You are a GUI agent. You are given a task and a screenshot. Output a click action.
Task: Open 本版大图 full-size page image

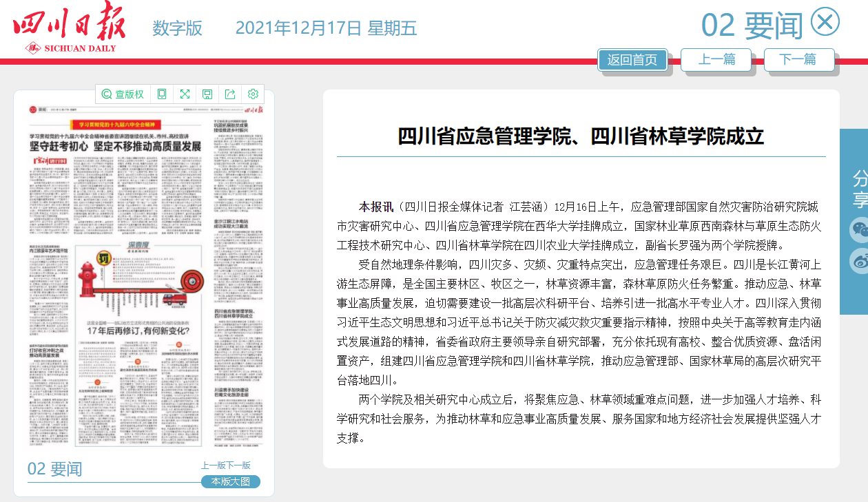point(231,481)
